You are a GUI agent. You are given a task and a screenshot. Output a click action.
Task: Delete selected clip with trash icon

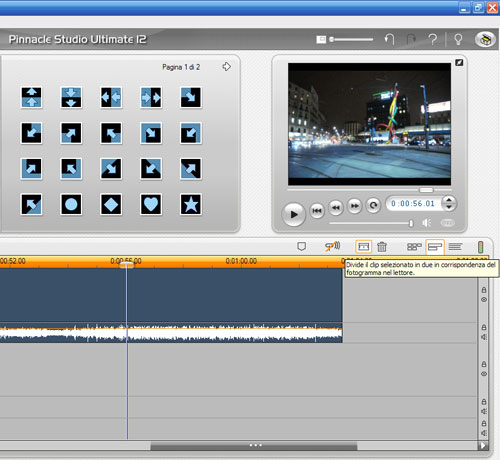382,247
